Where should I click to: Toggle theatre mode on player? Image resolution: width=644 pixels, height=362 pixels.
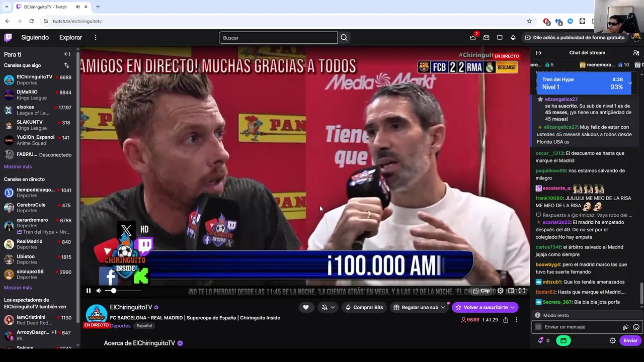(511, 291)
